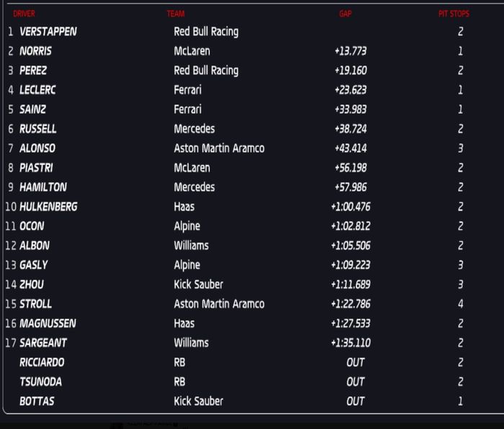Click driver name SARGEANT
Screen dimensions: 504x429
43,343
